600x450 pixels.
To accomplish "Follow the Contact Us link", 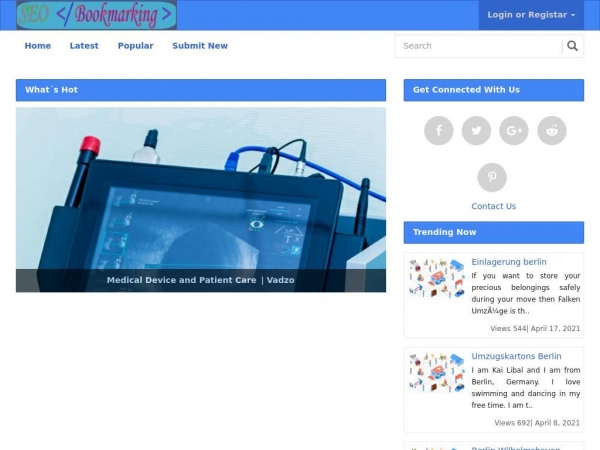I will click(x=494, y=206).
